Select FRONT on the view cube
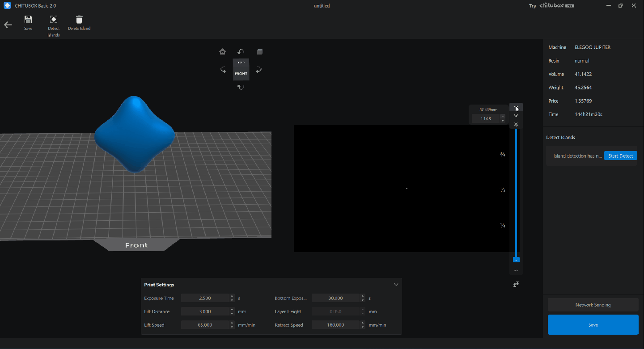The height and width of the screenshot is (349, 644). coord(241,73)
